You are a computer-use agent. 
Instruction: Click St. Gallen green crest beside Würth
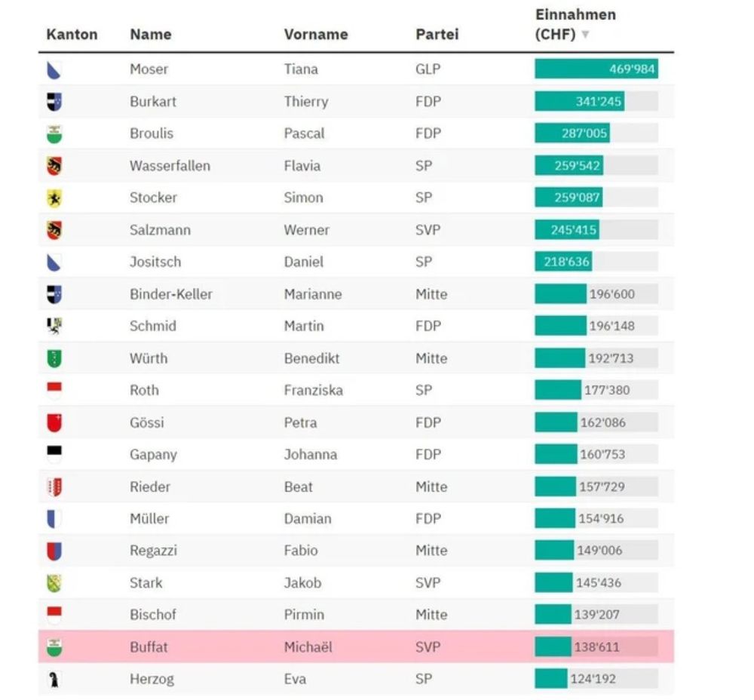coord(54,358)
